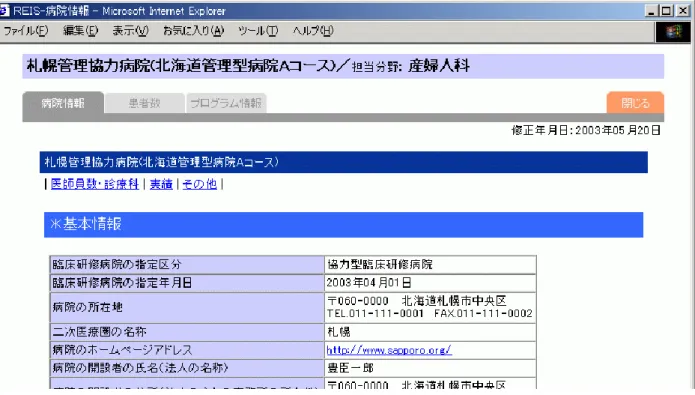Viewport: 695px width, 395px height.
Task: Open the ファイル(F) menu
Action: (x=25, y=31)
